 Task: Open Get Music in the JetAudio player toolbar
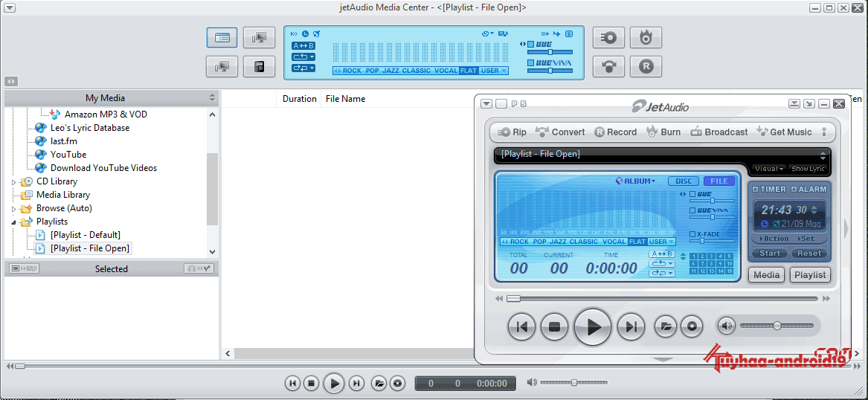(785, 132)
